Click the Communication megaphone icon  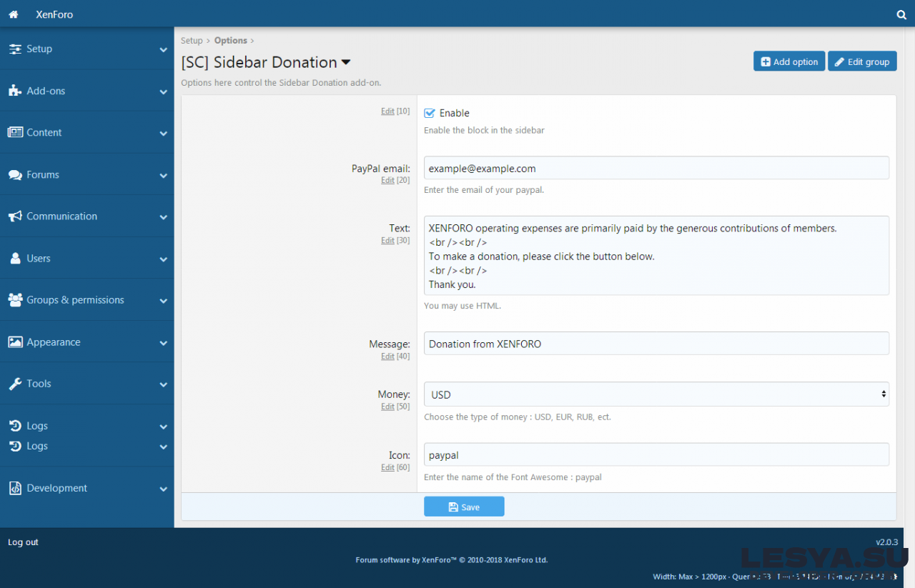[x=15, y=216]
